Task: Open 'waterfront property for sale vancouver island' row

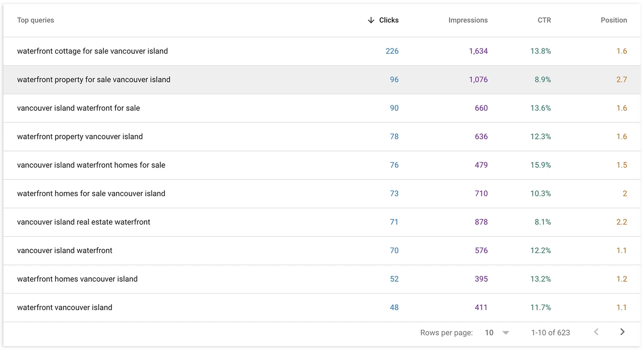Action: [x=93, y=80]
